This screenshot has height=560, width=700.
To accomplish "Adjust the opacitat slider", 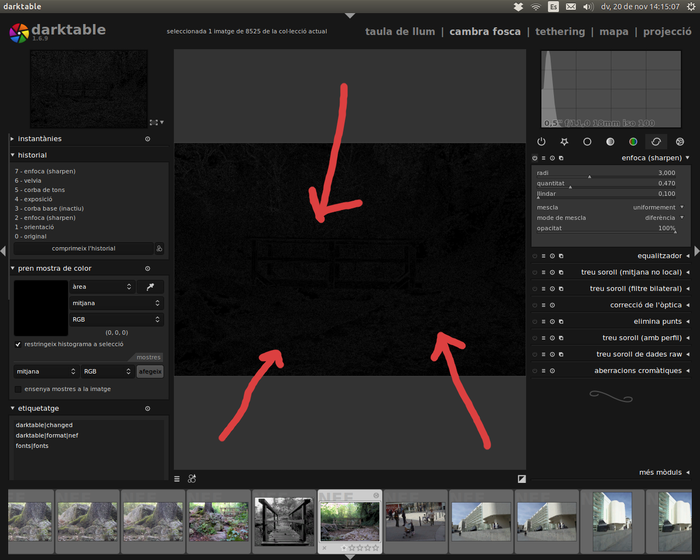I will [x=606, y=228].
